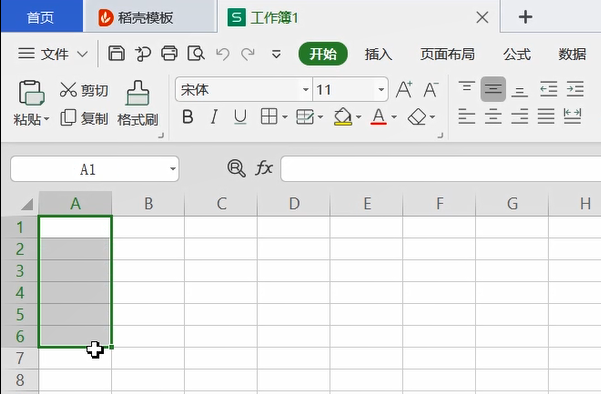Go to 首页 home tab
The height and width of the screenshot is (394, 601).
click(x=42, y=17)
